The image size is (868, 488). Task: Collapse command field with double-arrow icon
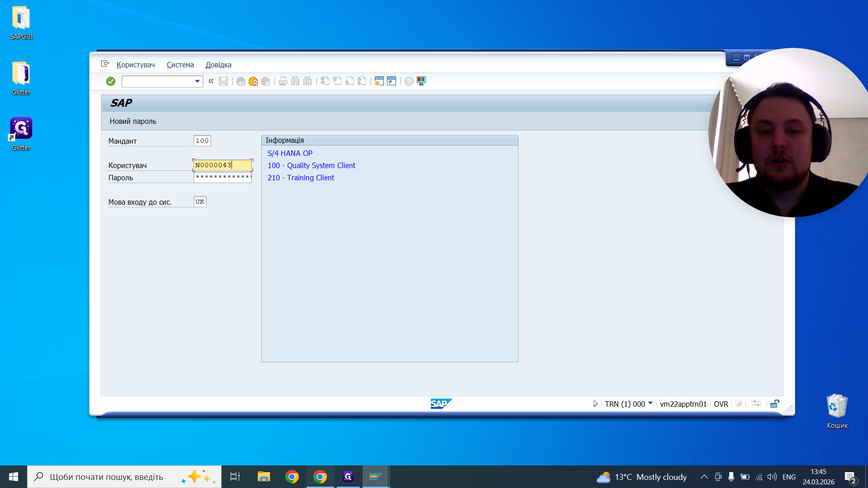[x=211, y=81]
